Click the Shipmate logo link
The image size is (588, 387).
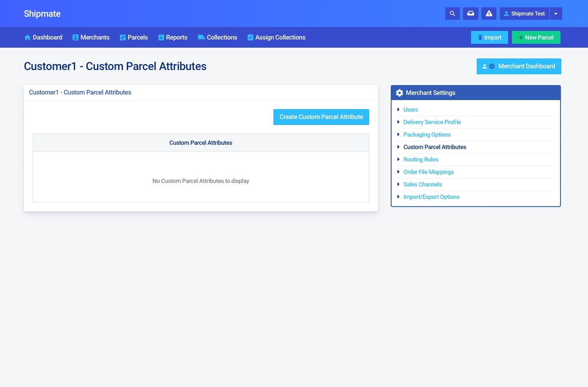pyautogui.click(x=42, y=14)
